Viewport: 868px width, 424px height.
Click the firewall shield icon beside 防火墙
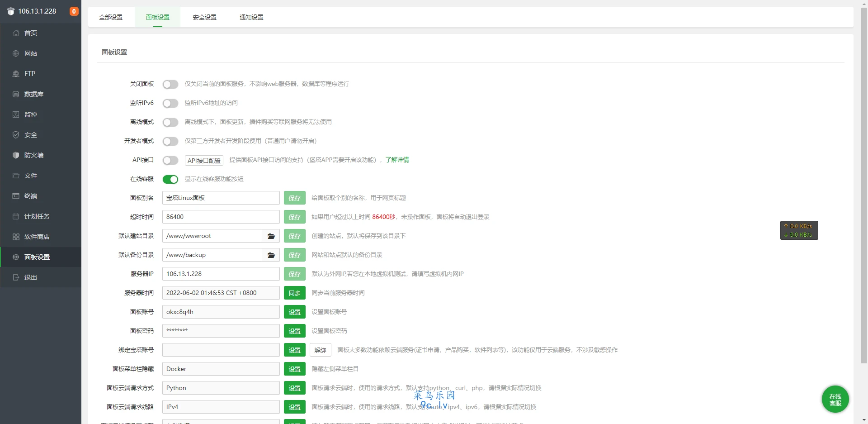[16, 155]
